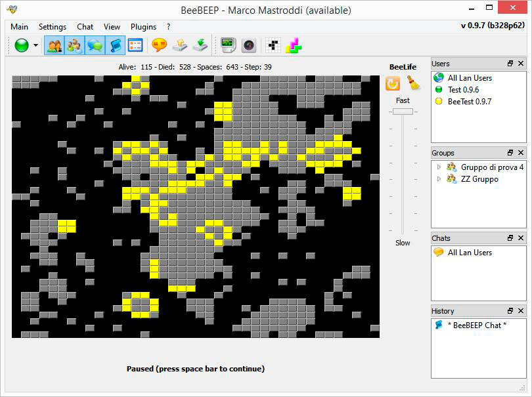The height and width of the screenshot is (397, 532).
Task: Open the network monitor screen icon
Action: coord(228,45)
